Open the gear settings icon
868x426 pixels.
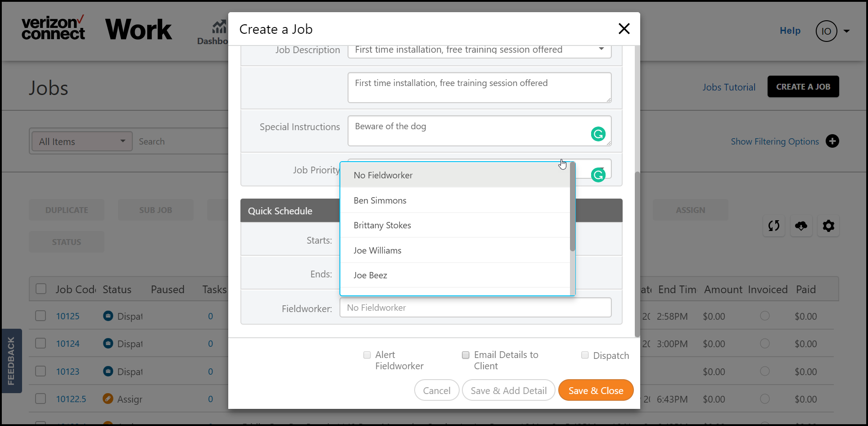pyautogui.click(x=828, y=226)
